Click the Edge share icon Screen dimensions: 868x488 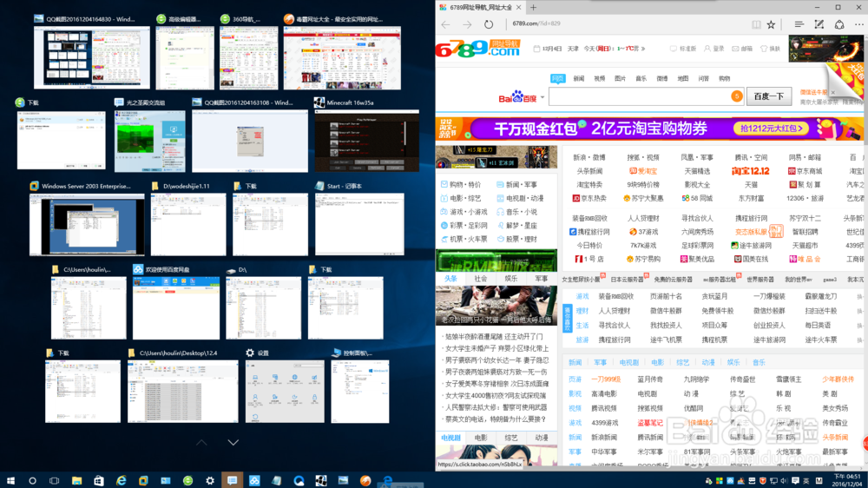point(839,24)
